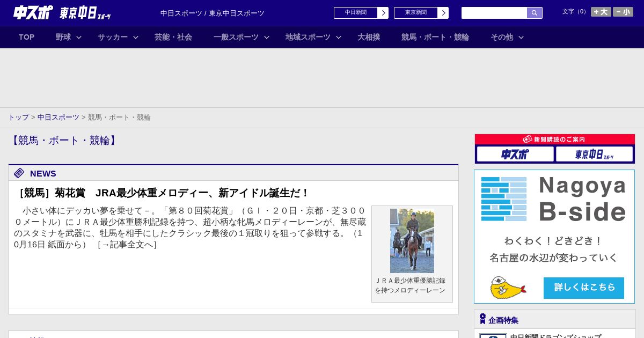Click the 新聞購読のご案内 banner header
This screenshot has width=644, height=338.
coord(555,139)
